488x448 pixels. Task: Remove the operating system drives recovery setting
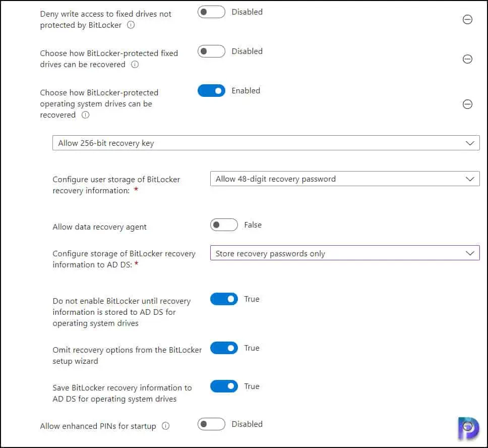pos(467,104)
